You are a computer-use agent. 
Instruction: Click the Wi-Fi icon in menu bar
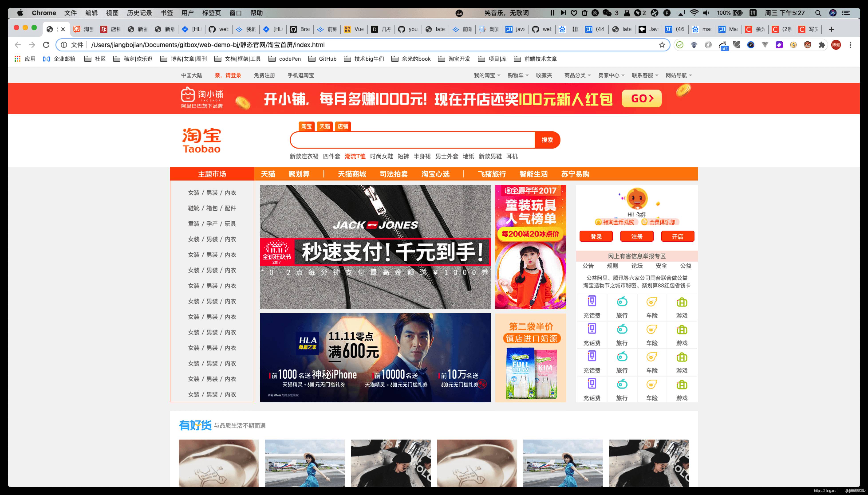pyautogui.click(x=694, y=13)
